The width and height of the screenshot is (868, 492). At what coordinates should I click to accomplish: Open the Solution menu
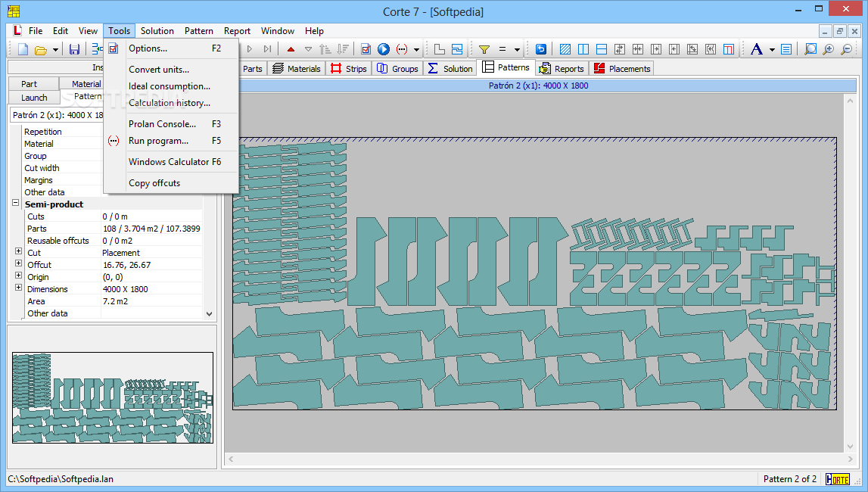pos(157,31)
